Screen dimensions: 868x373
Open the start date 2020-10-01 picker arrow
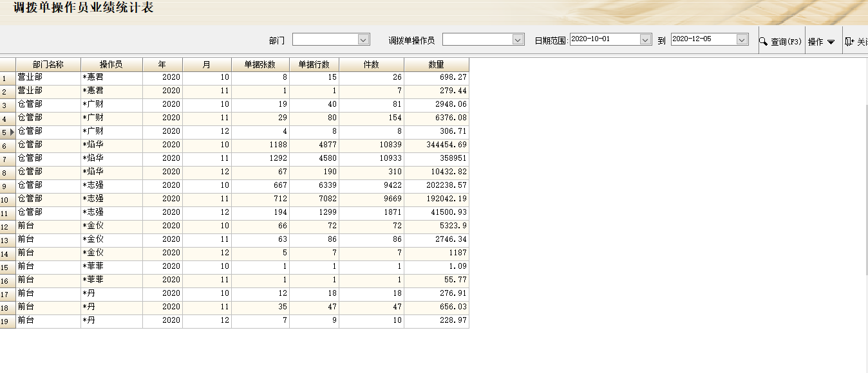[646, 40]
